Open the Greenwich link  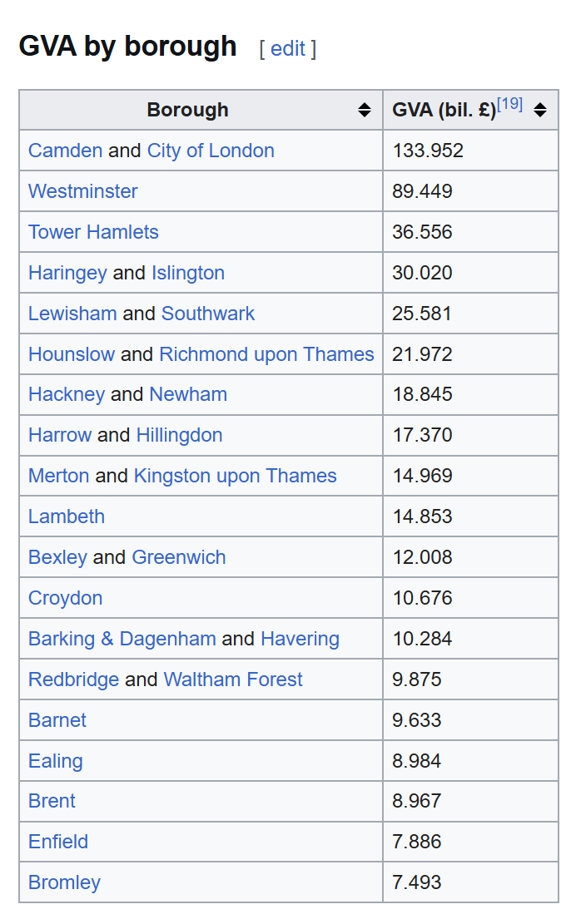point(179,557)
